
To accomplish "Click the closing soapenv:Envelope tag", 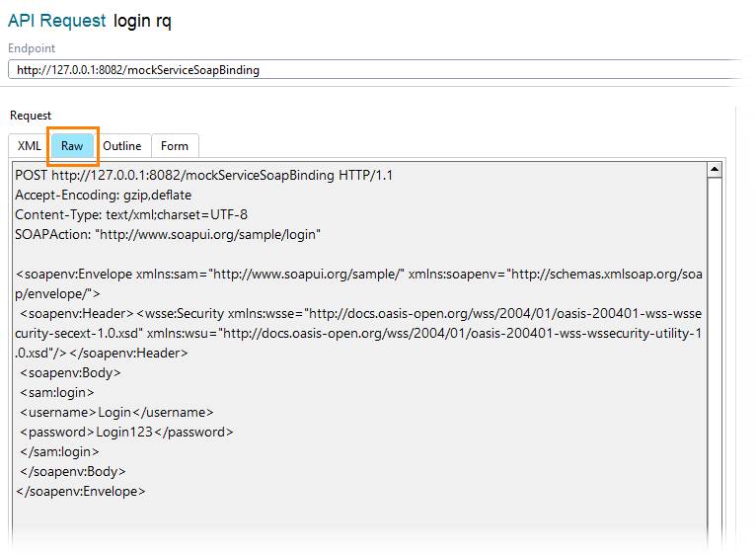I will pyautogui.click(x=81, y=491).
